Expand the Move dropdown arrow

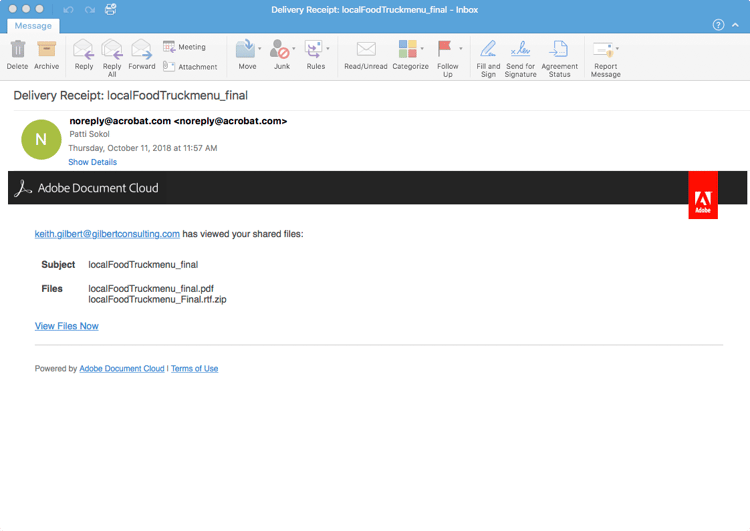260,48
